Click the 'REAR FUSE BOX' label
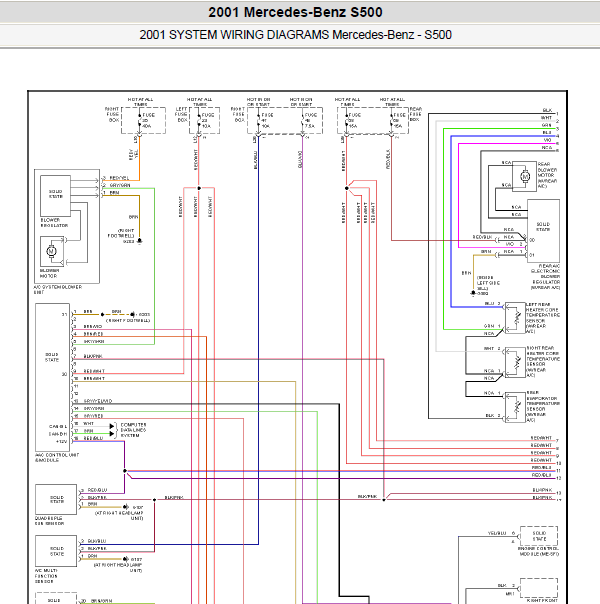This screenshot has width=600, height=604. click(x=416, y=114)
